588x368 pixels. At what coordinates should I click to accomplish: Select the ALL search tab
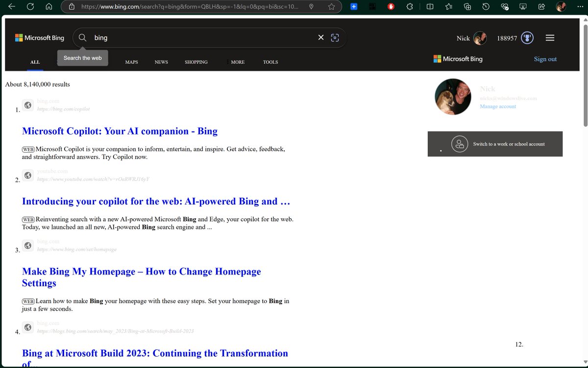35,62
